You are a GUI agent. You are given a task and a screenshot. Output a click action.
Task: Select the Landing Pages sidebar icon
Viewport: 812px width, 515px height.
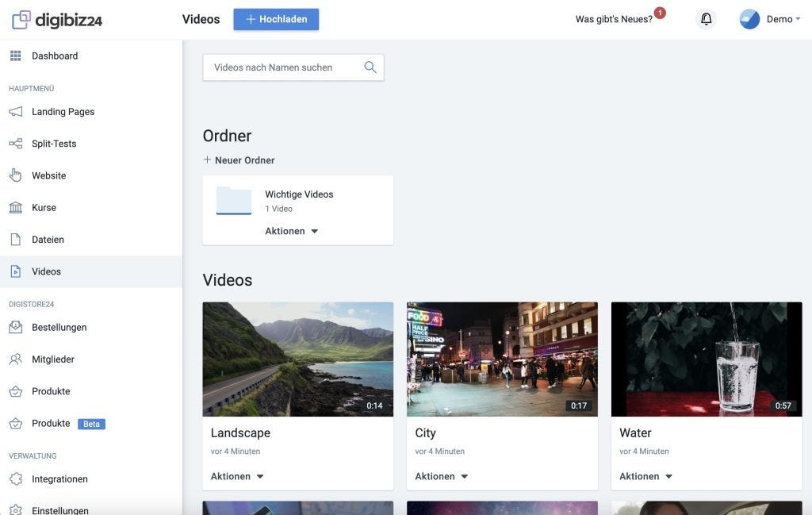pos(14,110)
